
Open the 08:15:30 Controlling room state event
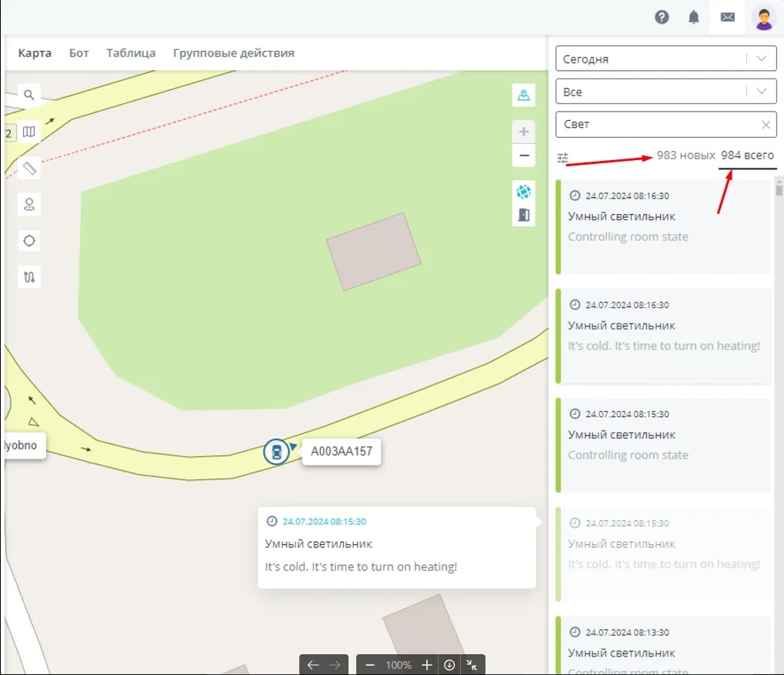pyautogui.click(x=663, y=446)
